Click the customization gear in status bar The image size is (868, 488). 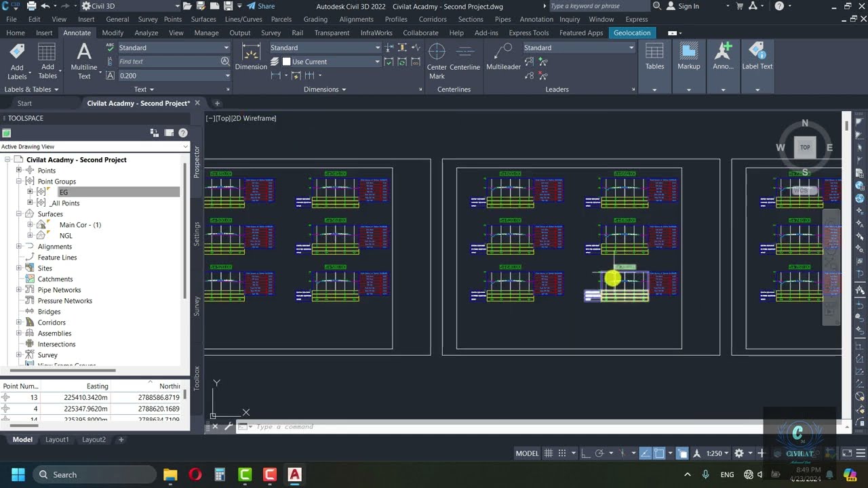point(739,453)
